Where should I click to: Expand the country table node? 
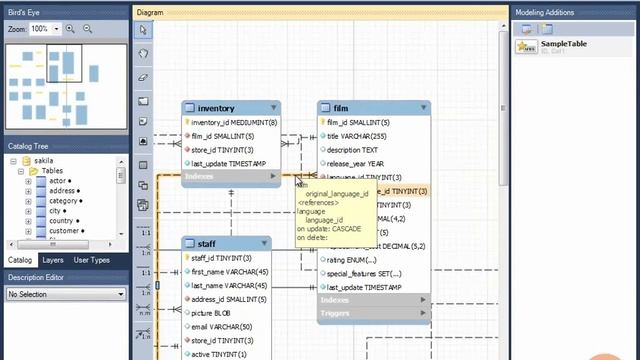pos(28,221)
